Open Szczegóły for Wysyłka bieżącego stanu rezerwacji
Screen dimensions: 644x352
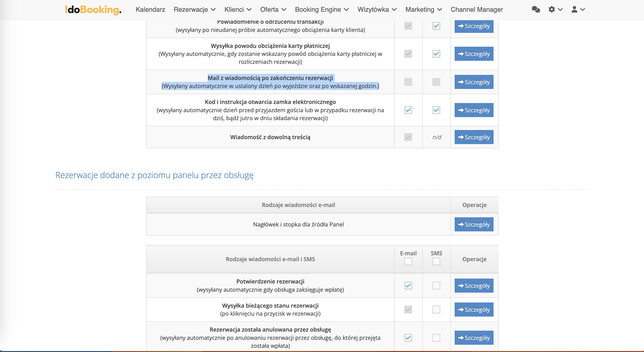474,310
